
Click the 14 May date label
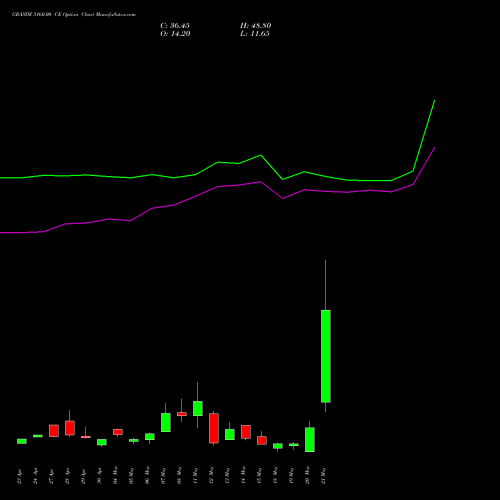point(243,475)
